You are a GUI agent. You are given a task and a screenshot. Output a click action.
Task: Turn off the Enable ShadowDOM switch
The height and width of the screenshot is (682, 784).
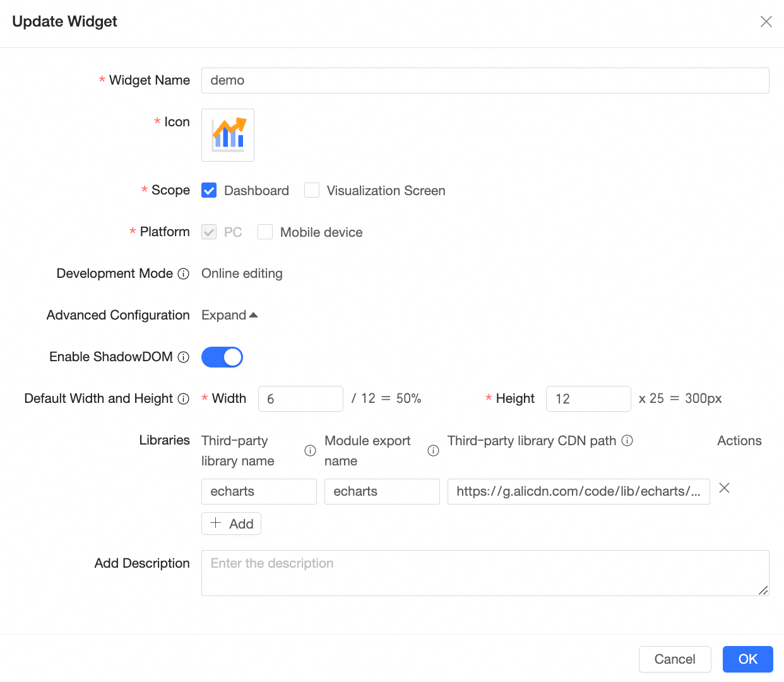click(222, 357)
